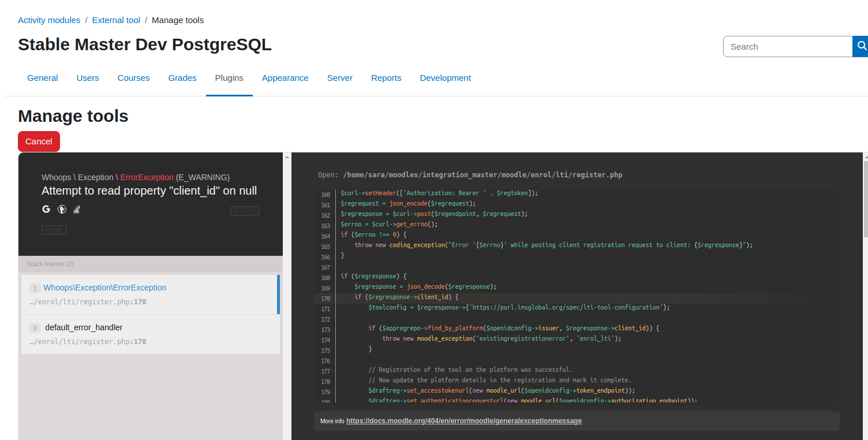The image size is (868, 440).
Task: Switch to the Grades tab
Action: pos(182,78)
